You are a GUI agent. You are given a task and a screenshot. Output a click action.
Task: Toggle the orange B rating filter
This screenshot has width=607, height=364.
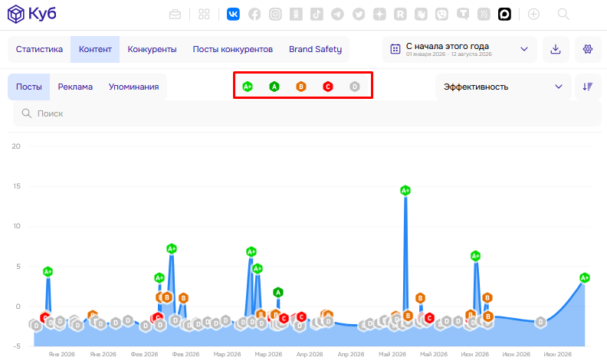(x=300, y=87)
